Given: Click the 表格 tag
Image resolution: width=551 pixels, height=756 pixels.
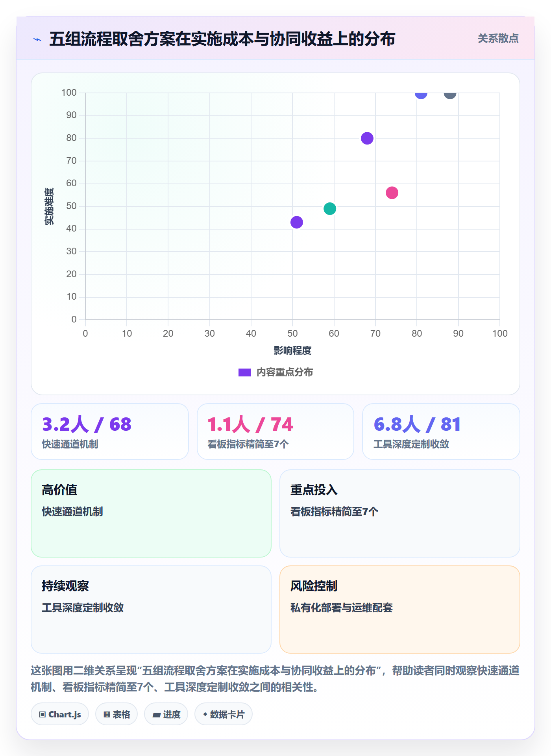Looking at the screenshot, I should click(x=116, y=714).
